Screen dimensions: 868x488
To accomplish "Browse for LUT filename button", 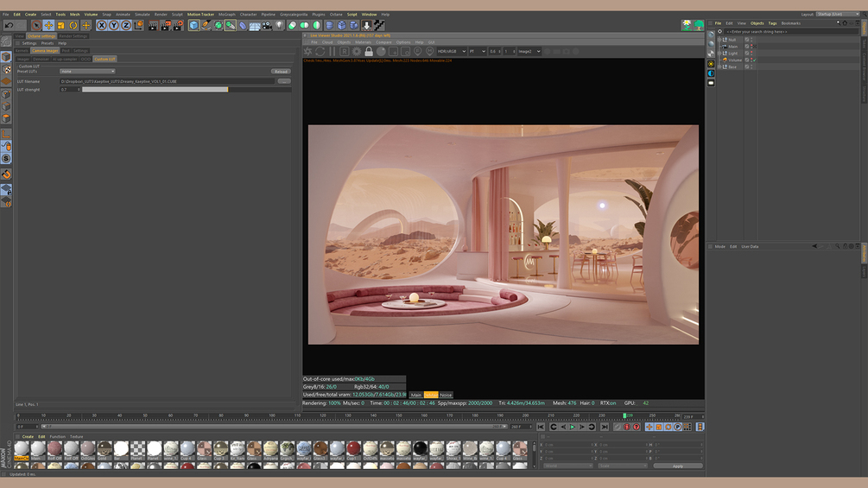I will pyautogui.click(x=284, y=81).
